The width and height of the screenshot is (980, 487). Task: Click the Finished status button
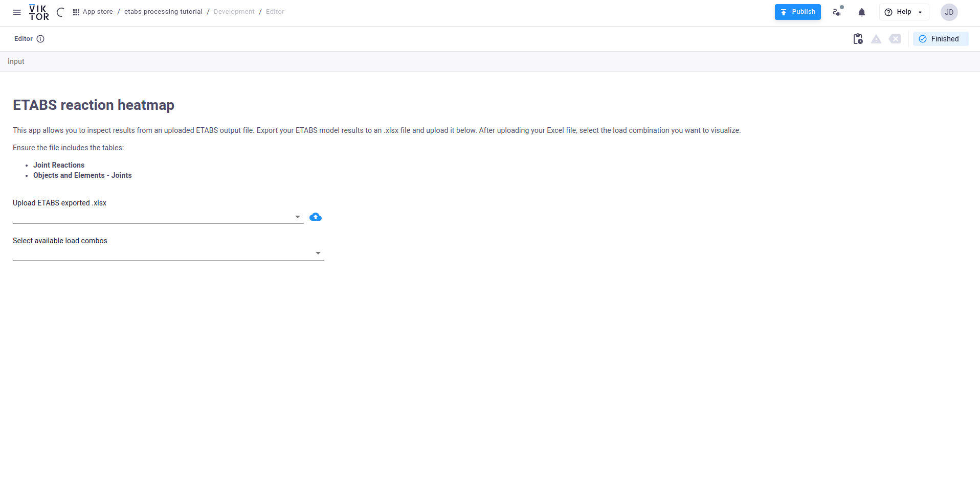[940, 39]
